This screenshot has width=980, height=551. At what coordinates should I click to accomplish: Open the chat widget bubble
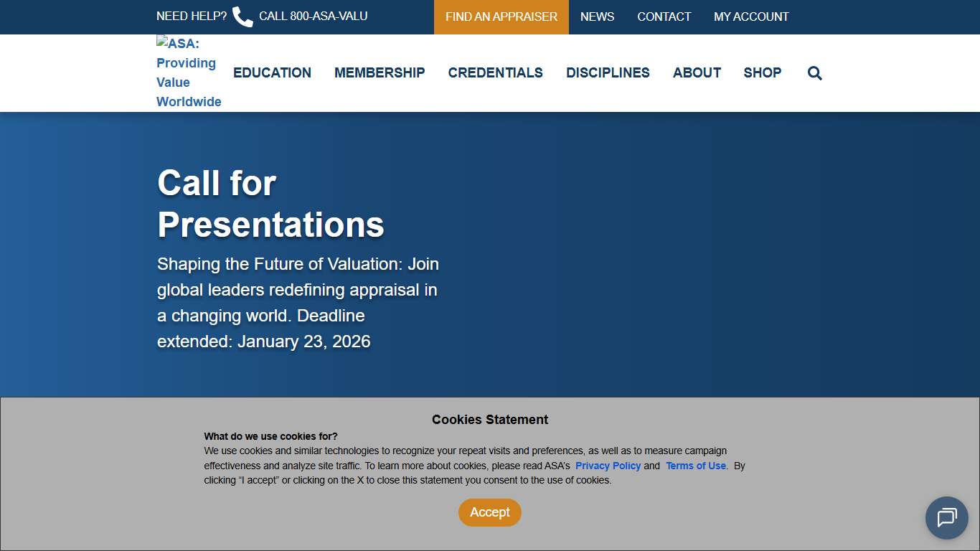(946, 517)
